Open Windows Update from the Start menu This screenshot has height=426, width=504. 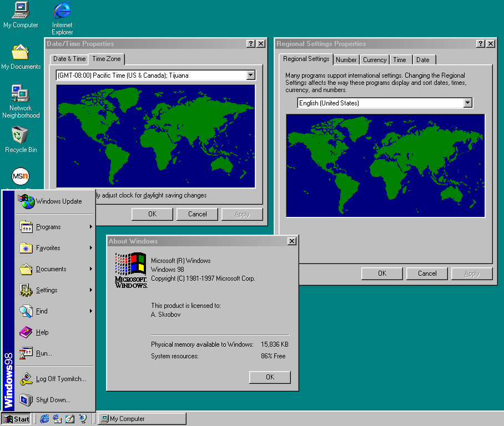[x=54, y=201]
